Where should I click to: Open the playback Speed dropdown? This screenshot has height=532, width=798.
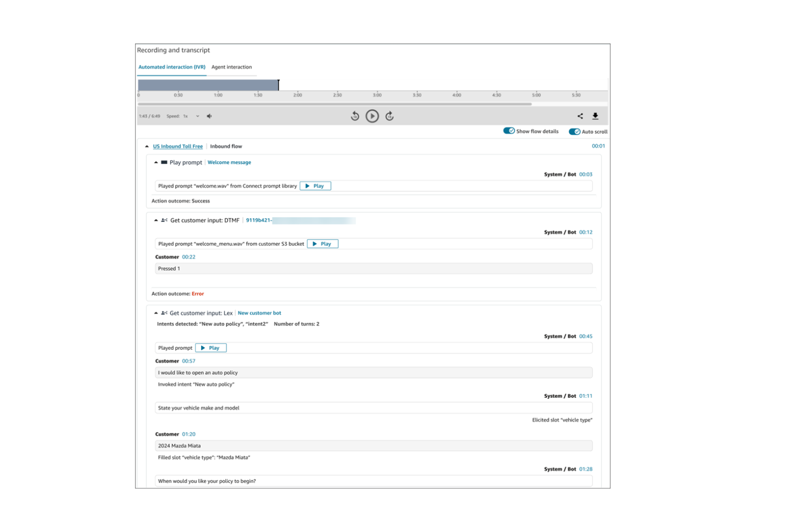tap(191, 116)
